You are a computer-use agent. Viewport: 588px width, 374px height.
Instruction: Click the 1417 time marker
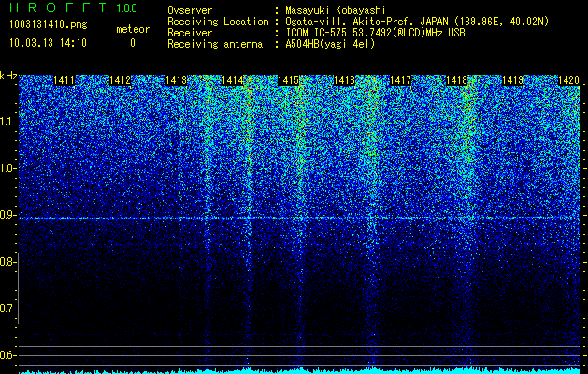(400, 80)
